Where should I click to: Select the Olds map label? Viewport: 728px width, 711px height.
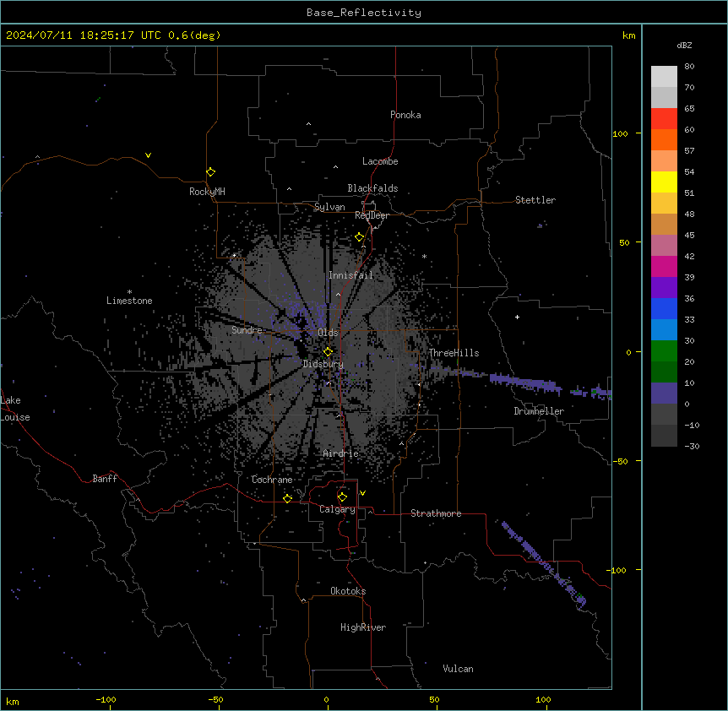pos(328,333)
